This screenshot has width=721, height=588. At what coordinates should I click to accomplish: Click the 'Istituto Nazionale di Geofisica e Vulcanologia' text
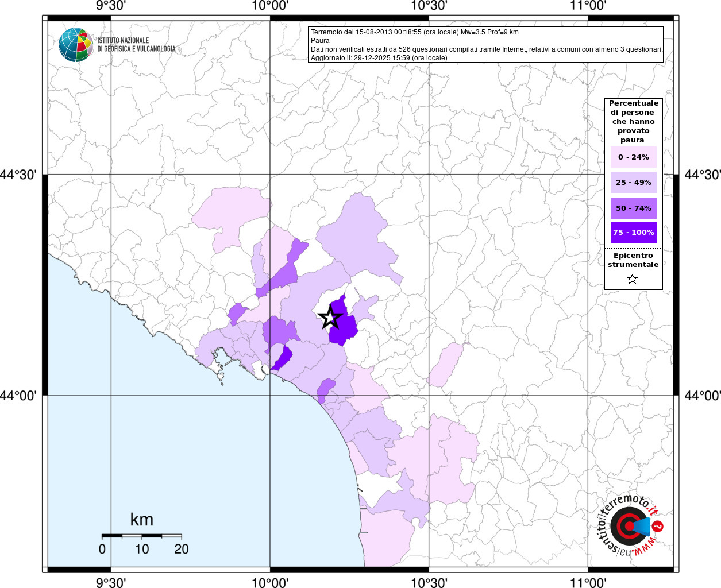[136, 45]
